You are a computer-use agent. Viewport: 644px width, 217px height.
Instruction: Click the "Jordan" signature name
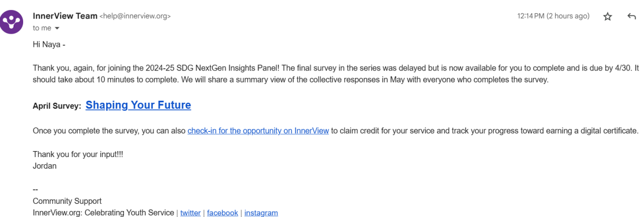coord(44,166)
